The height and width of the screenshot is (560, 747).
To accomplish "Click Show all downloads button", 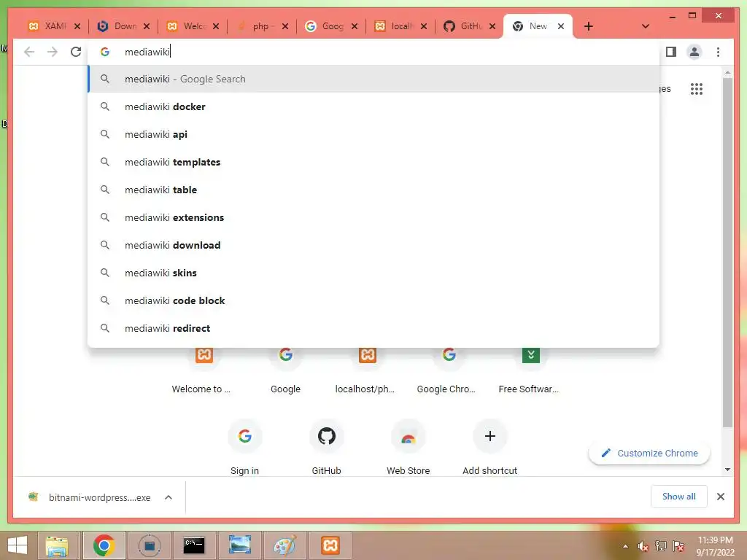I will click(678, 496).
